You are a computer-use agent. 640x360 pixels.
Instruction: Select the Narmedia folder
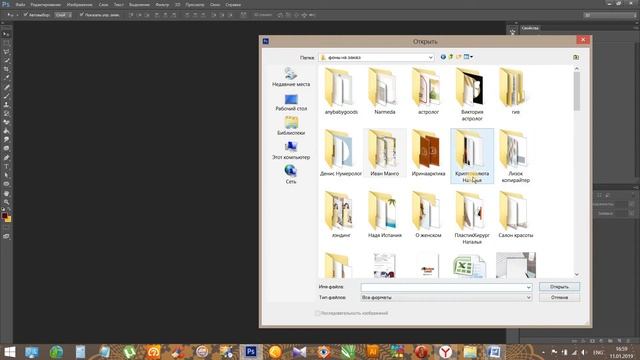(384, 91)
